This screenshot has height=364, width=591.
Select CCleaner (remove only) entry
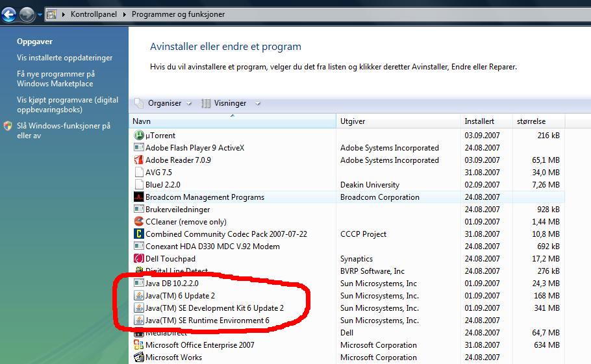click(x=186, y=222)
